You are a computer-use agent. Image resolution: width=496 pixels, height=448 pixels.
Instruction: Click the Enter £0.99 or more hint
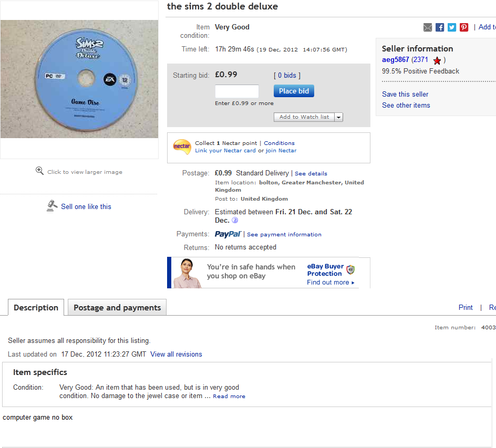244,103
